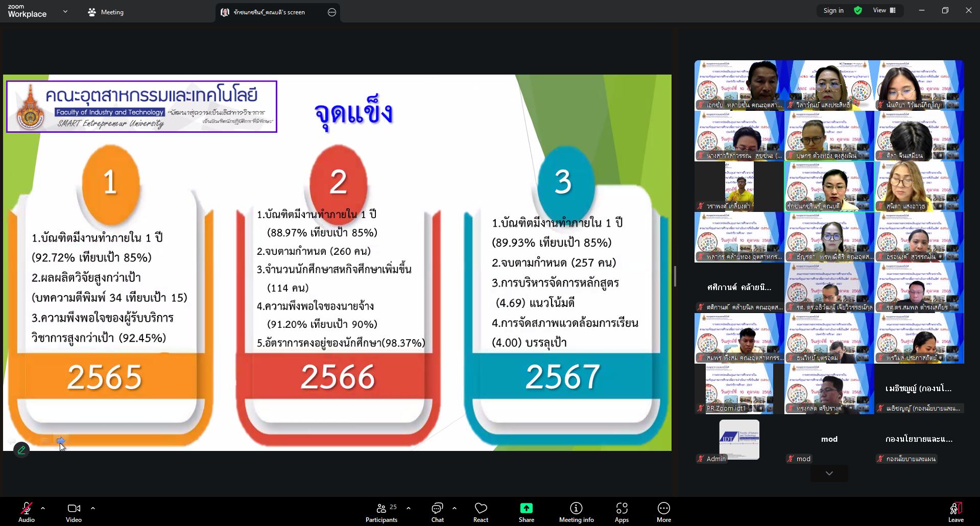Expand the participants options arrow
This screenshot has height=526, width=980.
click(409, 508)
